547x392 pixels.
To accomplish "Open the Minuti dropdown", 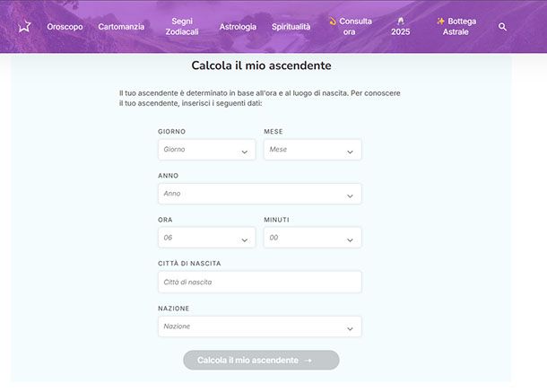I will pos(312,238).
